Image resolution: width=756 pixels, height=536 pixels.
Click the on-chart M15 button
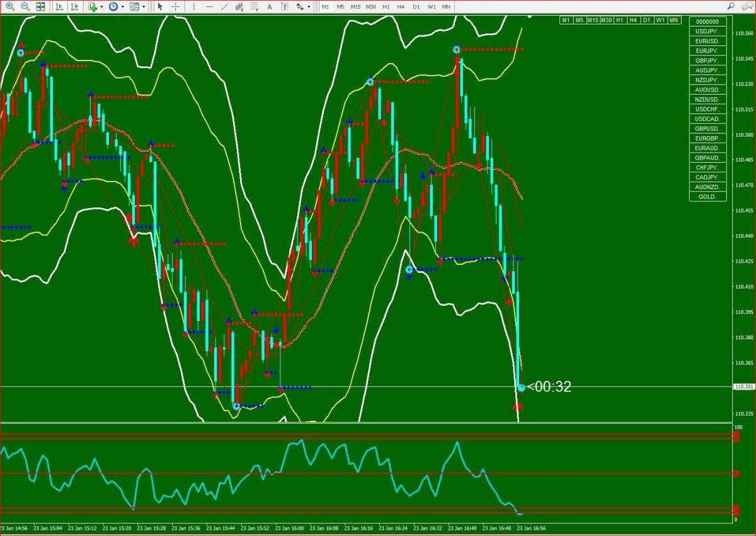click(593, 20)
